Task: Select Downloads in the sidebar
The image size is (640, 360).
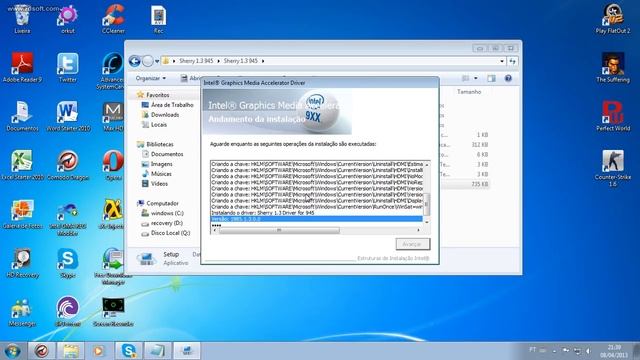Action: point(165,115)
